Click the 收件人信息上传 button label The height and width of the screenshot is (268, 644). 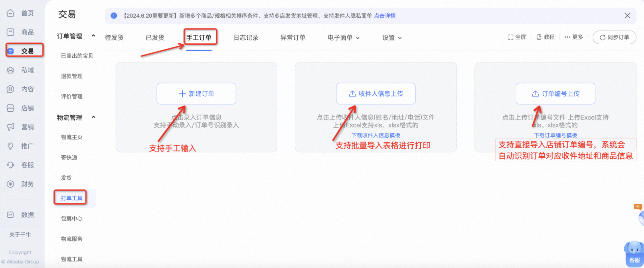click(381, 94)
